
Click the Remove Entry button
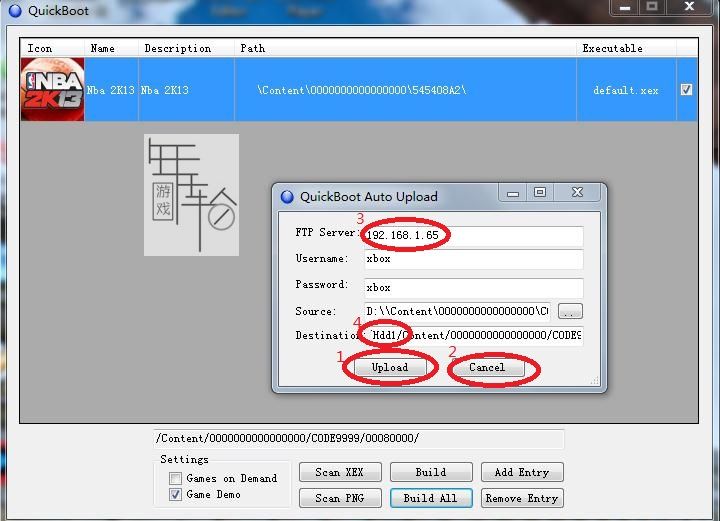pos(522,498)
